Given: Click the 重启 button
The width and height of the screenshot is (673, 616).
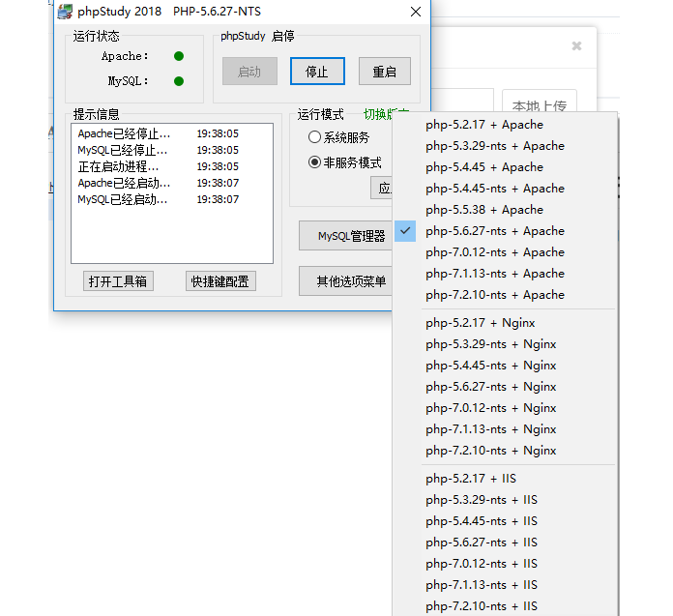Looking at the screenshot, I should tap(385, 72).
